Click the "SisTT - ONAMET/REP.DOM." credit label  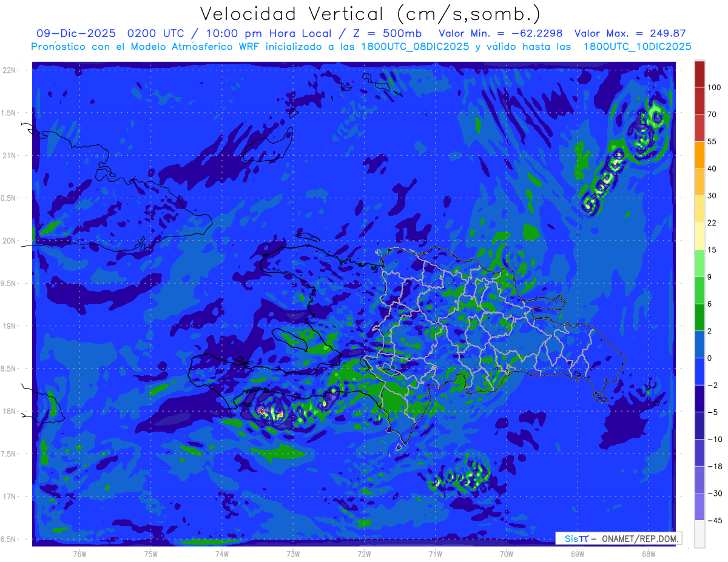coord(619,538)
